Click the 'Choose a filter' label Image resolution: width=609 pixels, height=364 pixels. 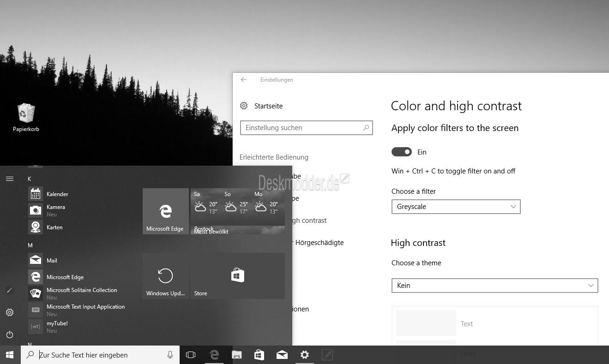(414, 191)
